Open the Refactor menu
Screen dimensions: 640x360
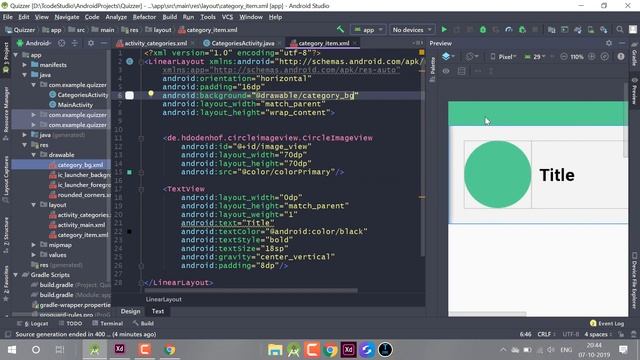pos(144,17)
